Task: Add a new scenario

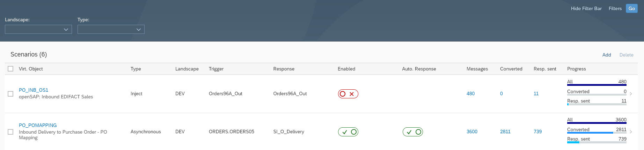Action: pyautogui.click(x=606, y=55)
